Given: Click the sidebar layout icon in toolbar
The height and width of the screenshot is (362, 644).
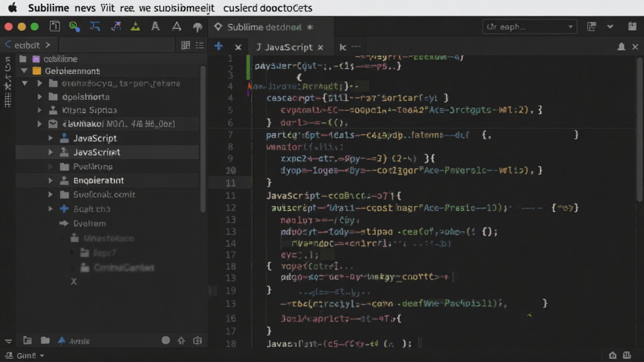Looking at the screenshot, I should [x=55, y=26].
